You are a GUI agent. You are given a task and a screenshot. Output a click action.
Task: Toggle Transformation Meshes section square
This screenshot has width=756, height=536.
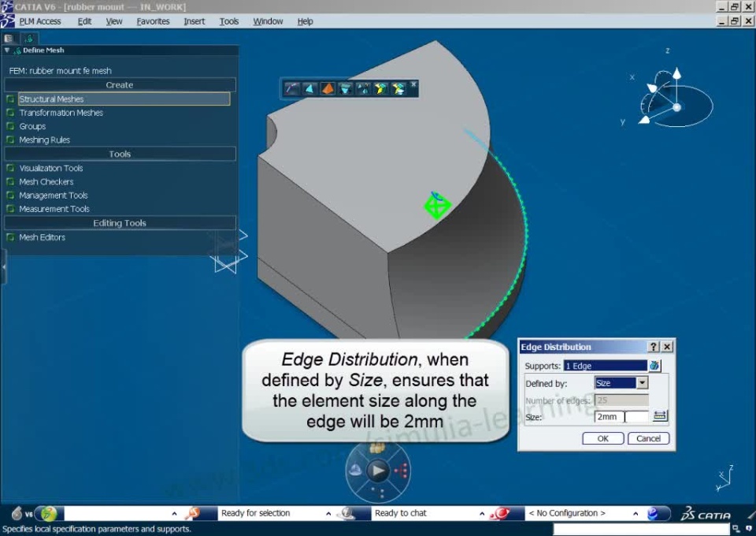(x=10, y=113)
